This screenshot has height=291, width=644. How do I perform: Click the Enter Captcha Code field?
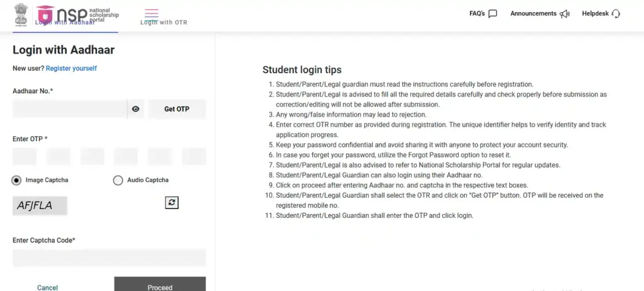(x=109, y=257)
